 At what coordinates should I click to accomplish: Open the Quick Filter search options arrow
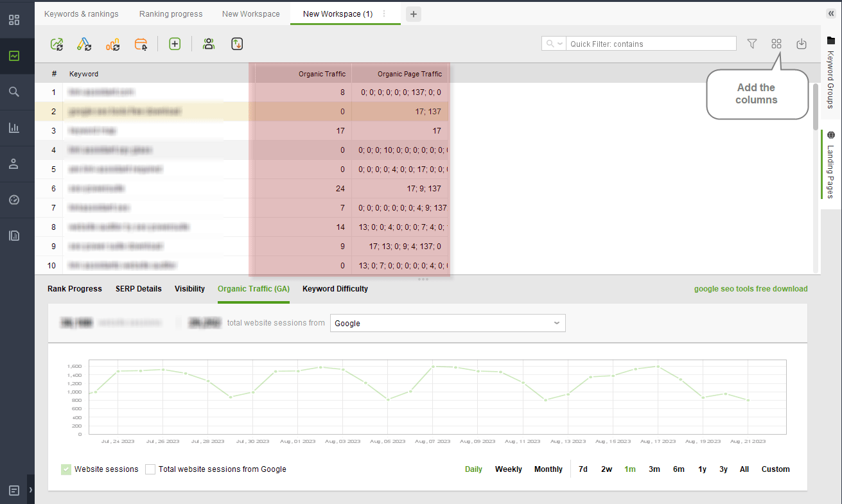pos(560,44)
